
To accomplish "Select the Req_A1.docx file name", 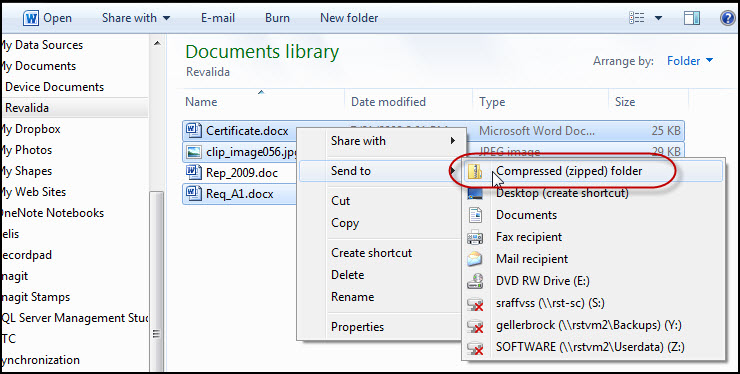I will 240,194.
